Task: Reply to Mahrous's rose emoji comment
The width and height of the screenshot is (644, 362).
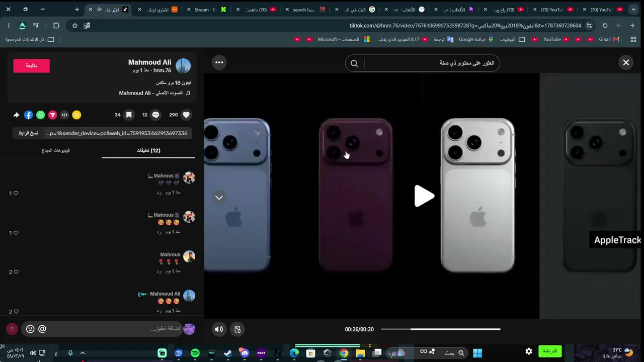Action: tap(159, 271)
